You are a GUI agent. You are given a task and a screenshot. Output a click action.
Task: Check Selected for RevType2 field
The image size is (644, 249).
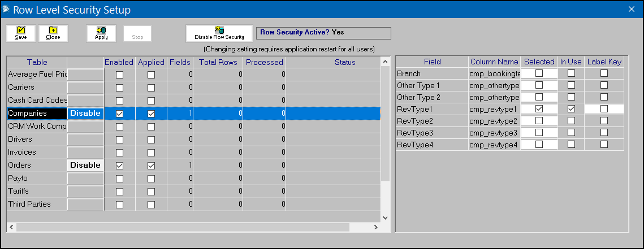pos(539,121)
